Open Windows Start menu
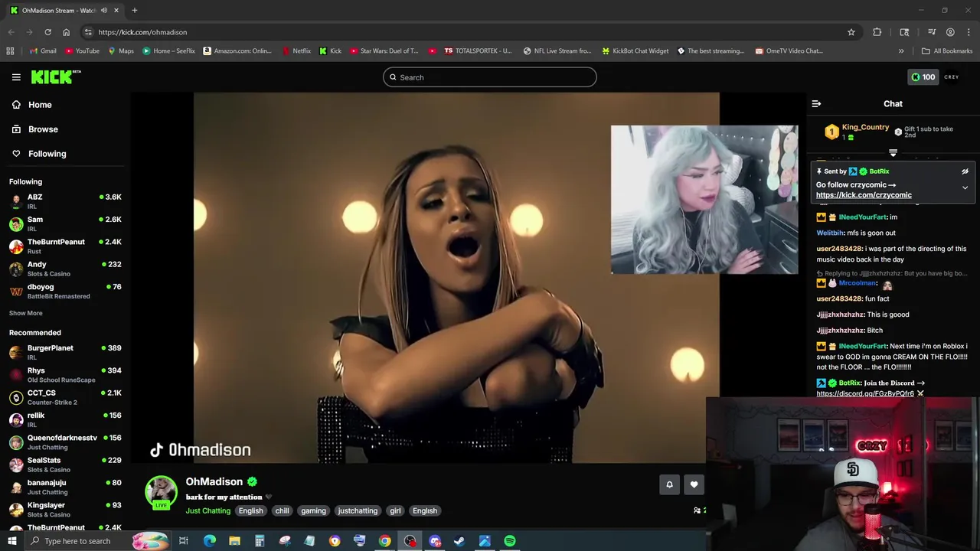The image size is (980, 551). pos(11,541)
